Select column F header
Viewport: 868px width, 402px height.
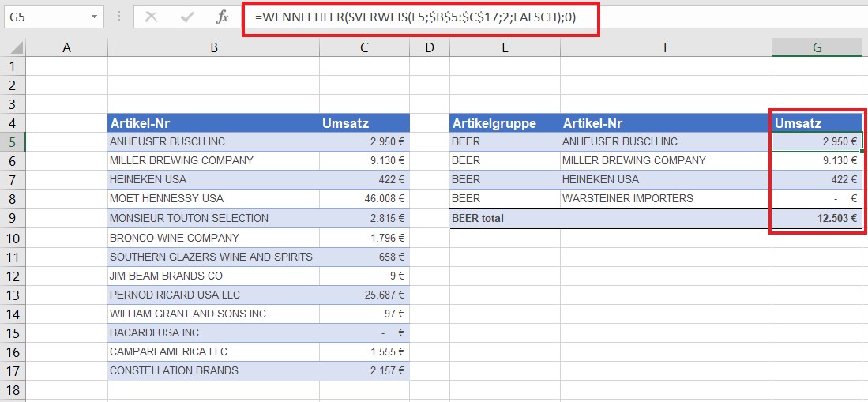pyautogui.click(x=666, y=48)
